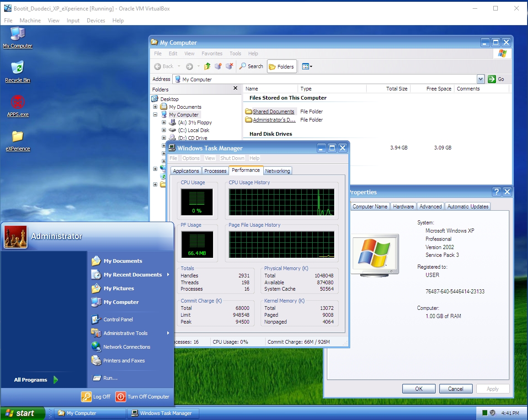Open Administrative Tools in the Start menu

click(x=130, y=333)
